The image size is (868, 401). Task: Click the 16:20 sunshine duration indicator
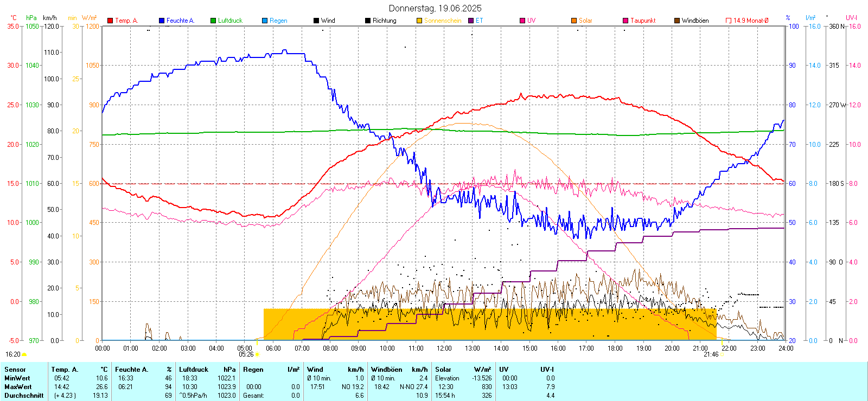click(13, 354)
